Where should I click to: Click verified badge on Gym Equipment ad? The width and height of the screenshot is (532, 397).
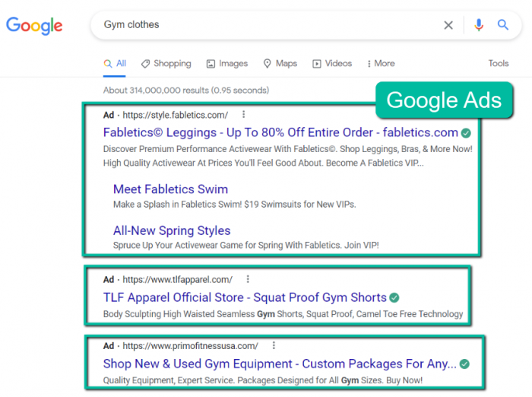[x=464, y=364]
